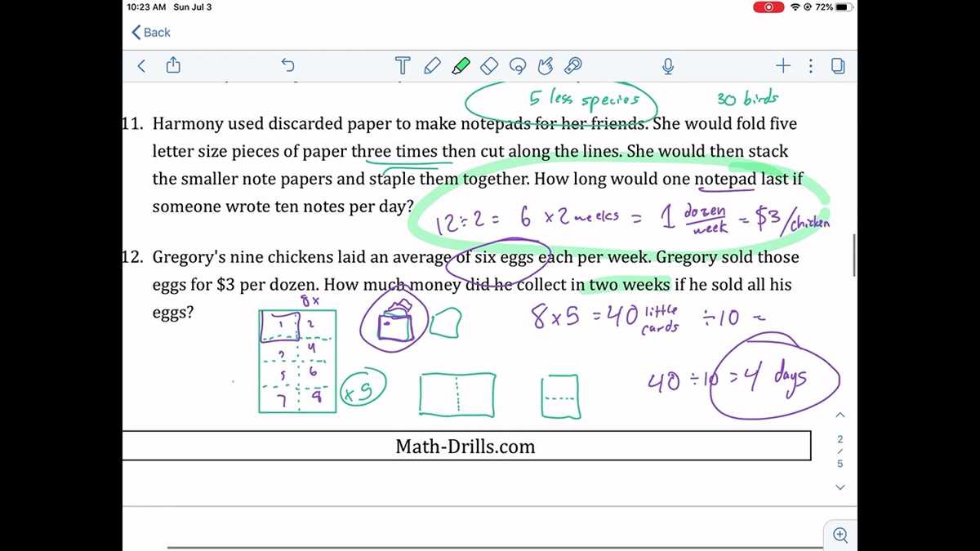Click the page 2 of 5 indicator
Image resolution: width=980 pixels, height=551 pixels.
tap(840, 451)
